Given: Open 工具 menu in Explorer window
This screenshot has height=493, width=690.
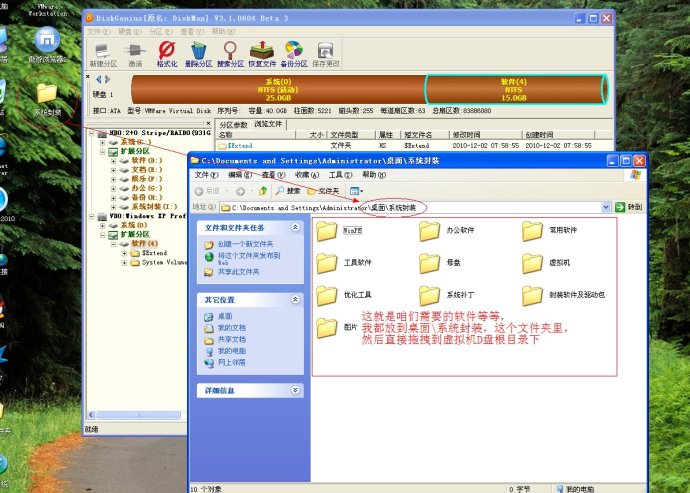Looking at the screenshot, I should pos(340,175).
